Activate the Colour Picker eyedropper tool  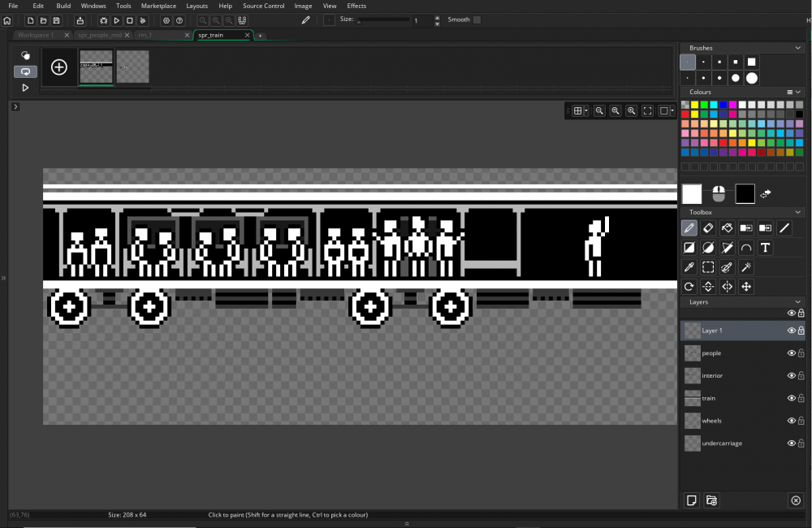point(689,266)
